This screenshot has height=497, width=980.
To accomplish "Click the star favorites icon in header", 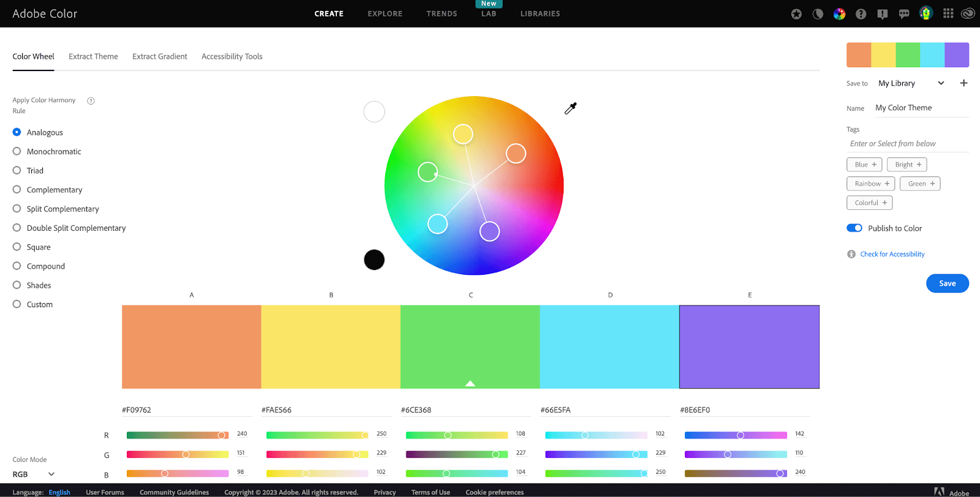I will coord(796,14).
